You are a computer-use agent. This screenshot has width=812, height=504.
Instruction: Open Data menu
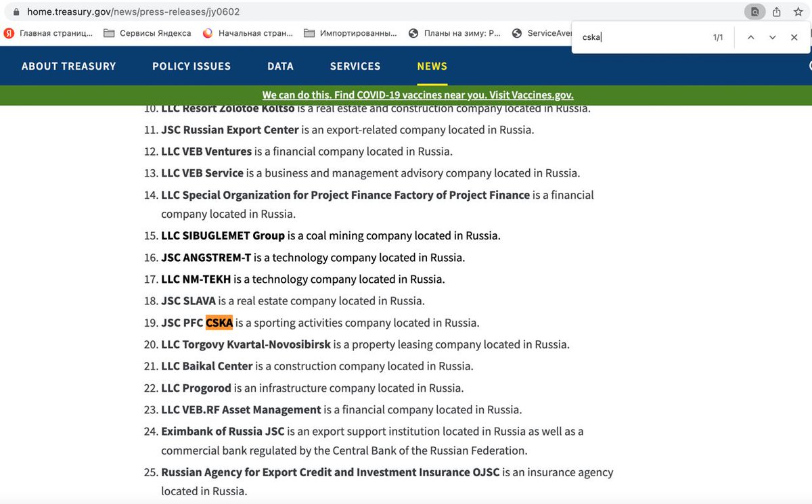pyautogui.click(x=280, y=66)
